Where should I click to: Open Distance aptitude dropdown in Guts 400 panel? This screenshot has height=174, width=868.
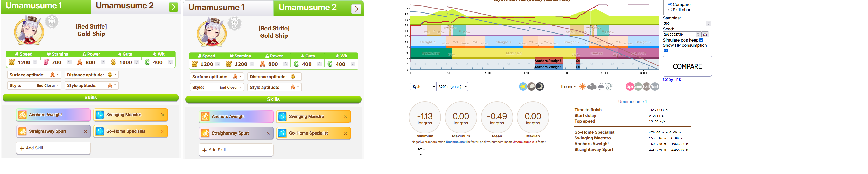(274, 77)
